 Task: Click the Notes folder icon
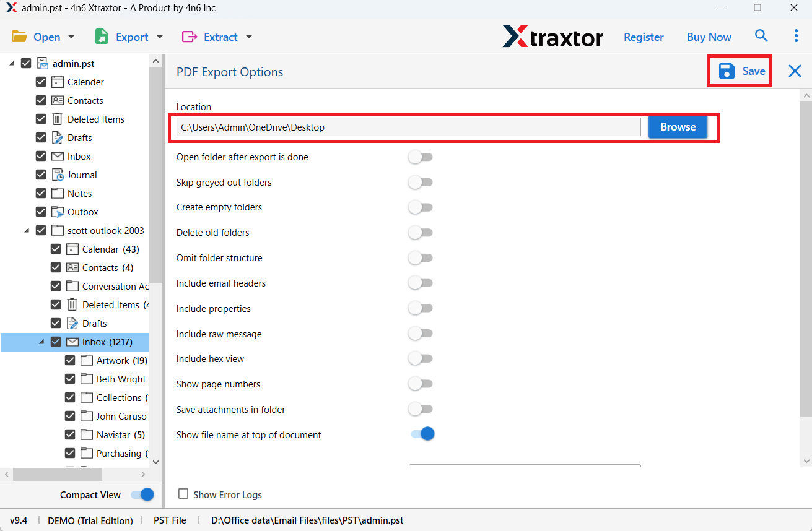pyautogui.click(x=58, y=193)
